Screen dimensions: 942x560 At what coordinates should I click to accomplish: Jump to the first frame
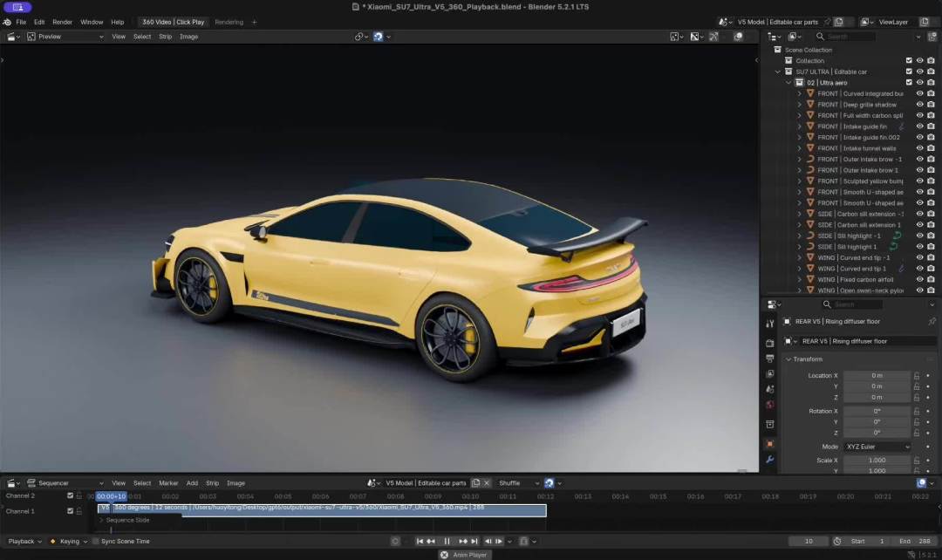click(420, 542)
